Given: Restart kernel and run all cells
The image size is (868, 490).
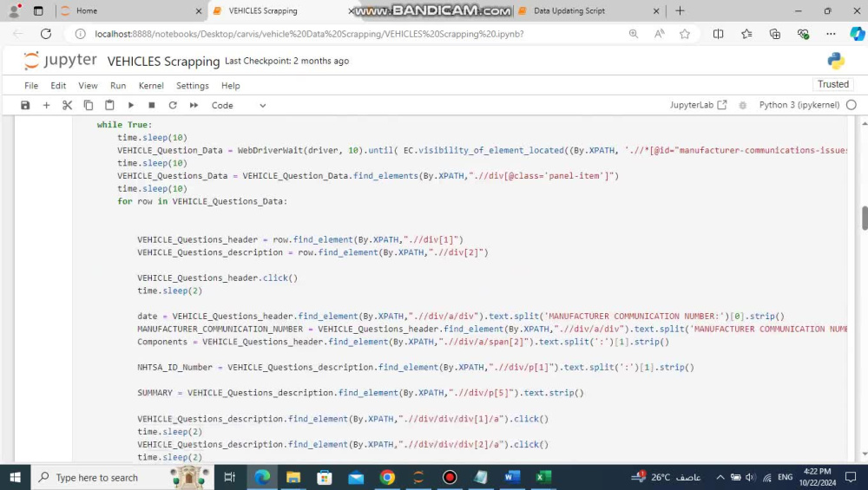Looking at the screenshot, I should click(x=194, y=105).
